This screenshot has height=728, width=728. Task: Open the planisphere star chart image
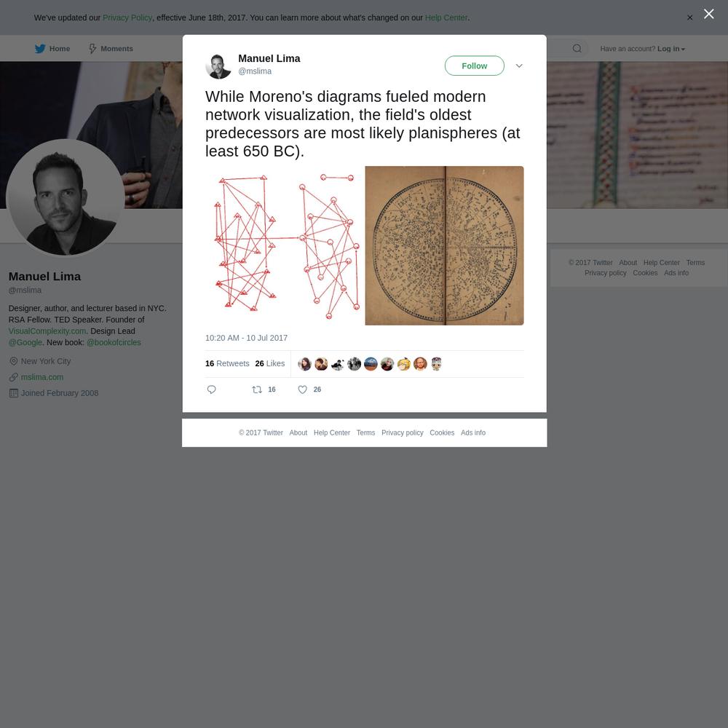(x=444, y=245)
